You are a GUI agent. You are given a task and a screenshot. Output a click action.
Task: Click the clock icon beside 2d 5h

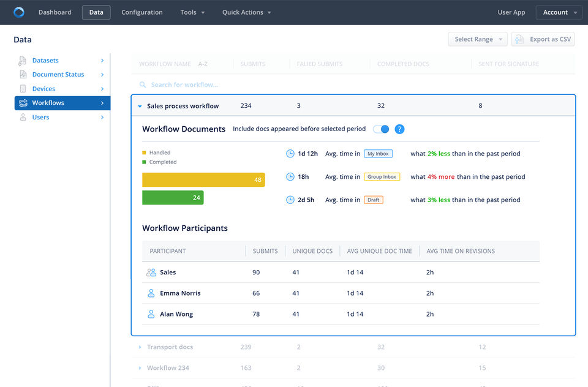tap(290, 200)
